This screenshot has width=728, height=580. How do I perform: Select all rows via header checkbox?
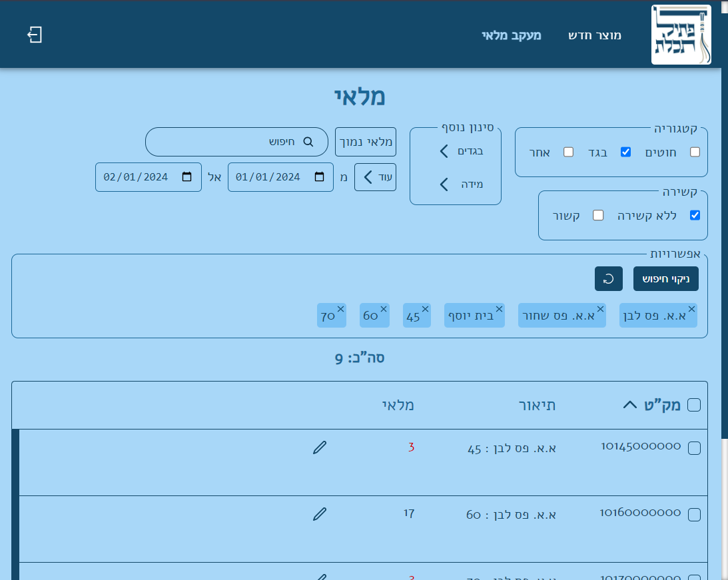pos(693,405)
